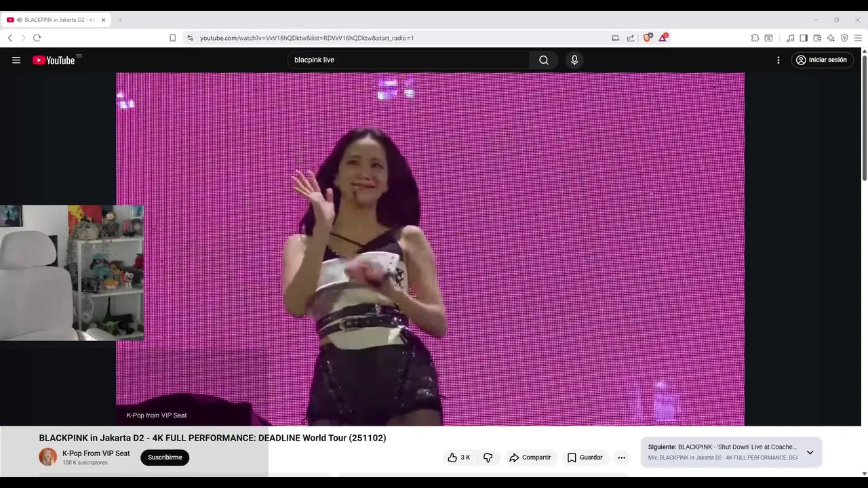Open the browser extensions puzzle icon
Screen dimensions: 868x488
[x=755, y=38]
